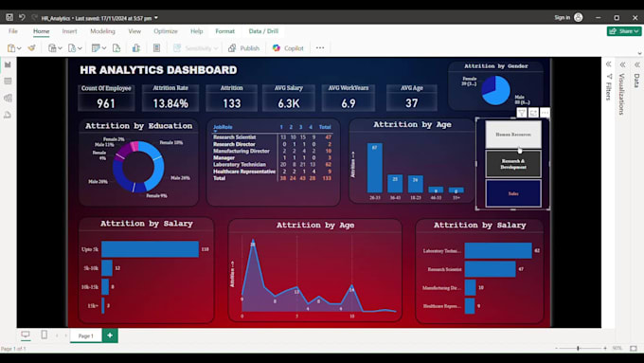The image size is (644, 363).
Task: Expand the Visualizations pane chevron
Action: (x=622, y=64)
